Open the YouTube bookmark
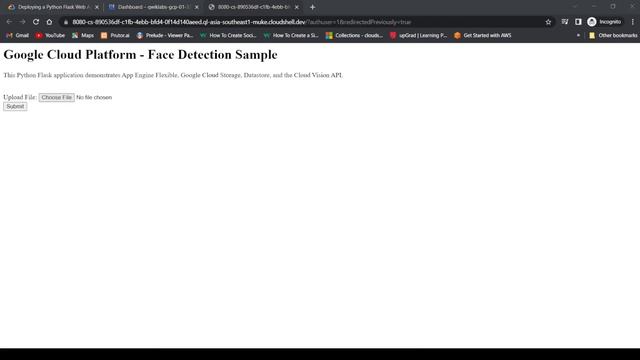This screenshot has height=360, width=640. click(50, 36)
